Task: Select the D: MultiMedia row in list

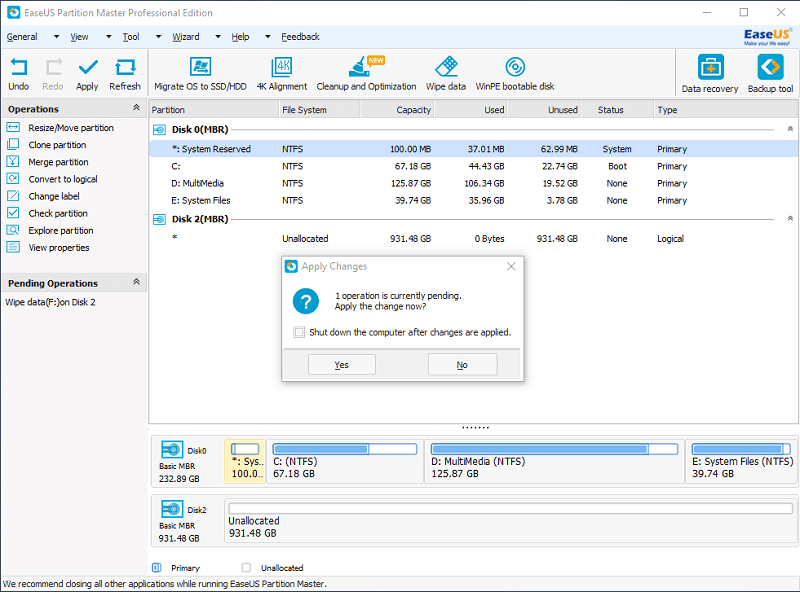Action: [x=474, y=183]
